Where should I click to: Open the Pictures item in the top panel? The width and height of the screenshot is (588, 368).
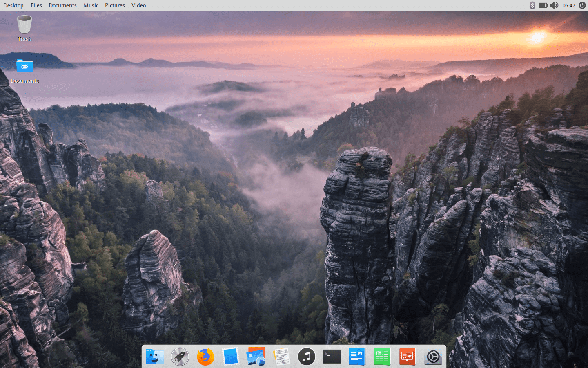pos(115,5)
